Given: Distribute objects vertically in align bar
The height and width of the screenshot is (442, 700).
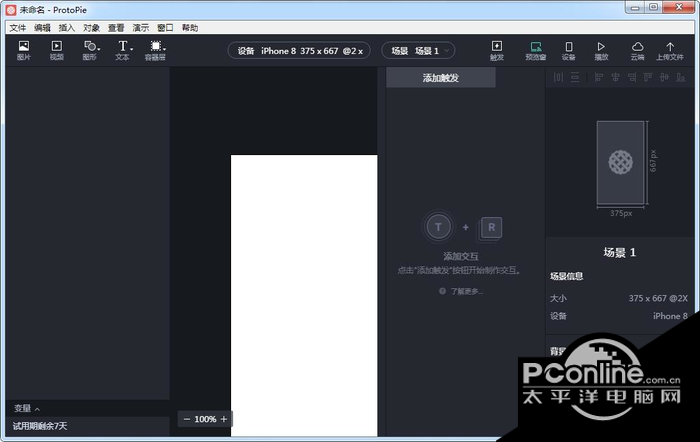Looking at the screenshot, I should point(575,77).
